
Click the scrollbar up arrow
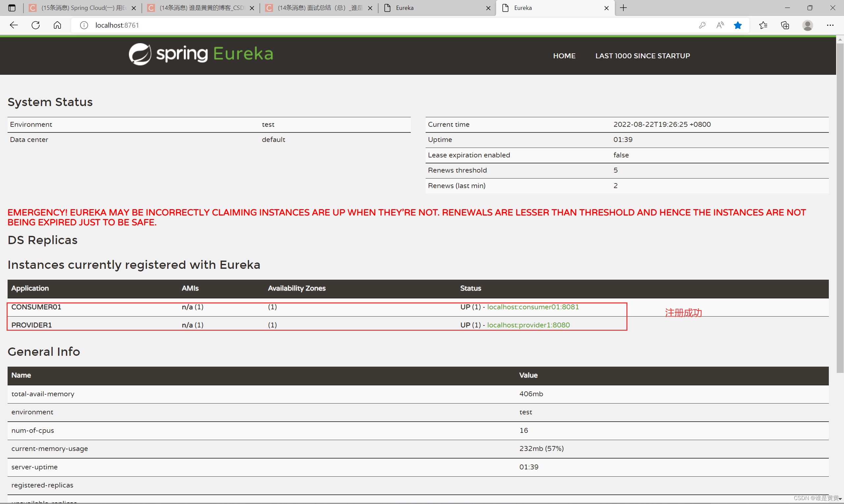pyautogui.click(x=840, y=40)
